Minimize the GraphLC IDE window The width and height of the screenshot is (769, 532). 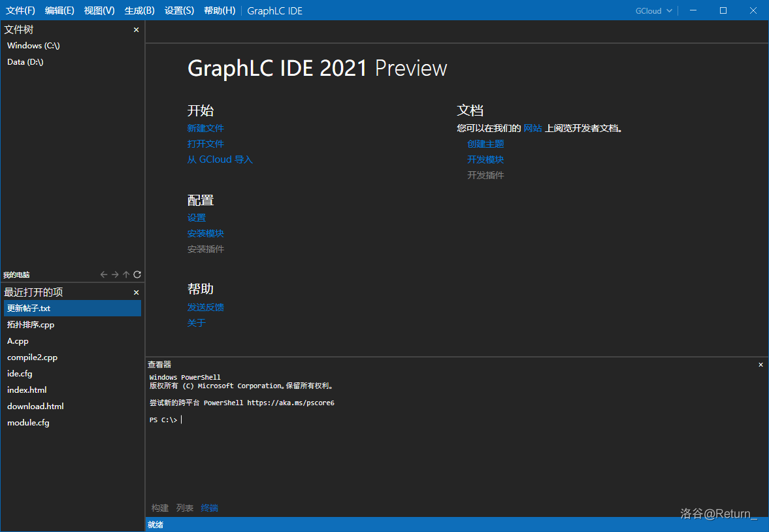click(693, 10)
